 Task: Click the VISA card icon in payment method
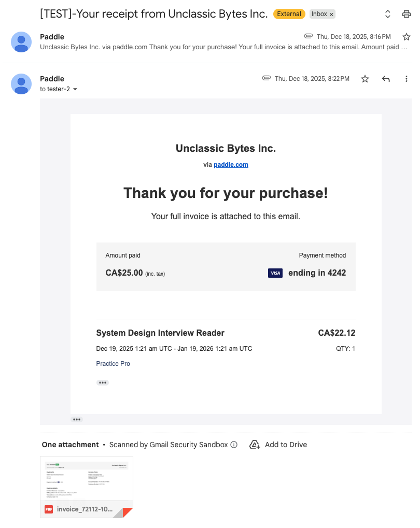pyautogui.click(x=275, y=273)
